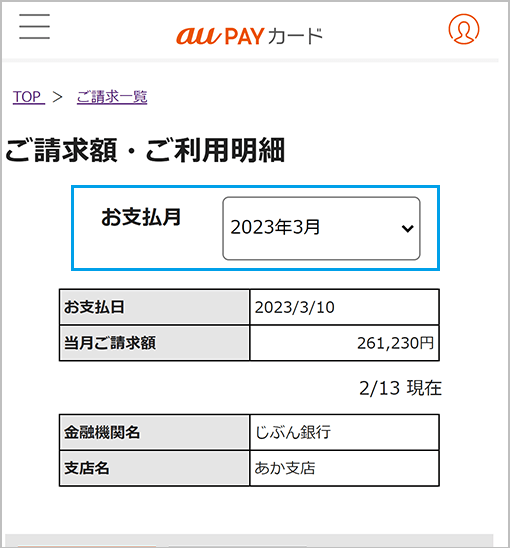Select the payment date value 2023/3/10
Viewport: 510px width, 548px height.
[294, 308]
